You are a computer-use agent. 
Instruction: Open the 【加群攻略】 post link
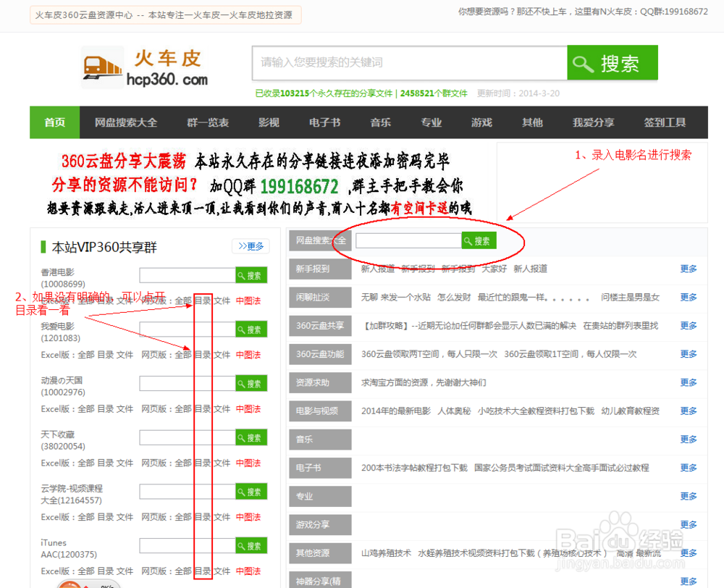coord(468,326)
